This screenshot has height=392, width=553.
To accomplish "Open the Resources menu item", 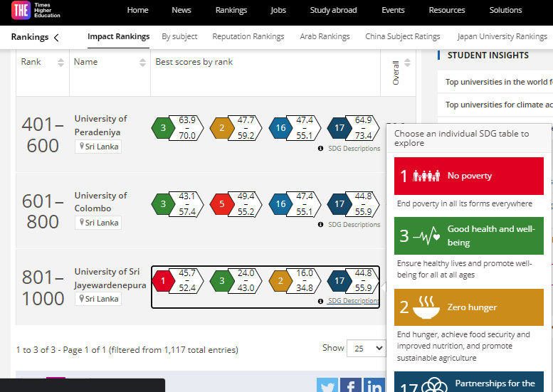I will click(x=447, y=10).
